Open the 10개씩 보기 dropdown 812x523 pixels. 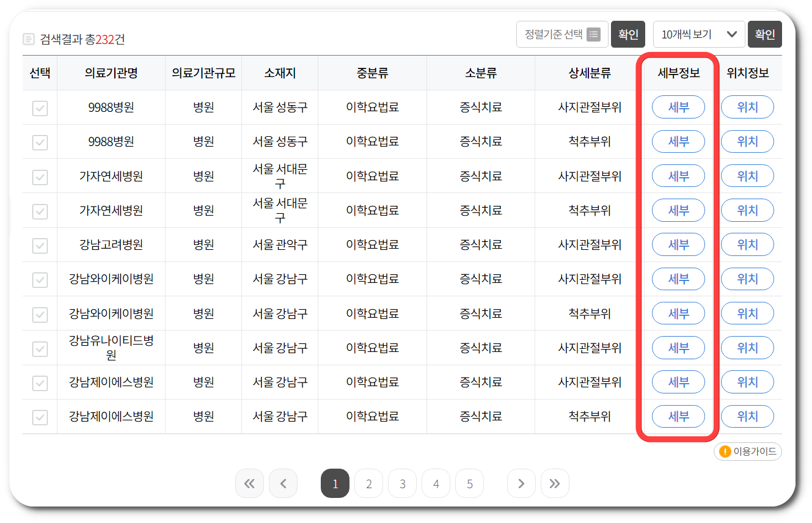(698, 34)
